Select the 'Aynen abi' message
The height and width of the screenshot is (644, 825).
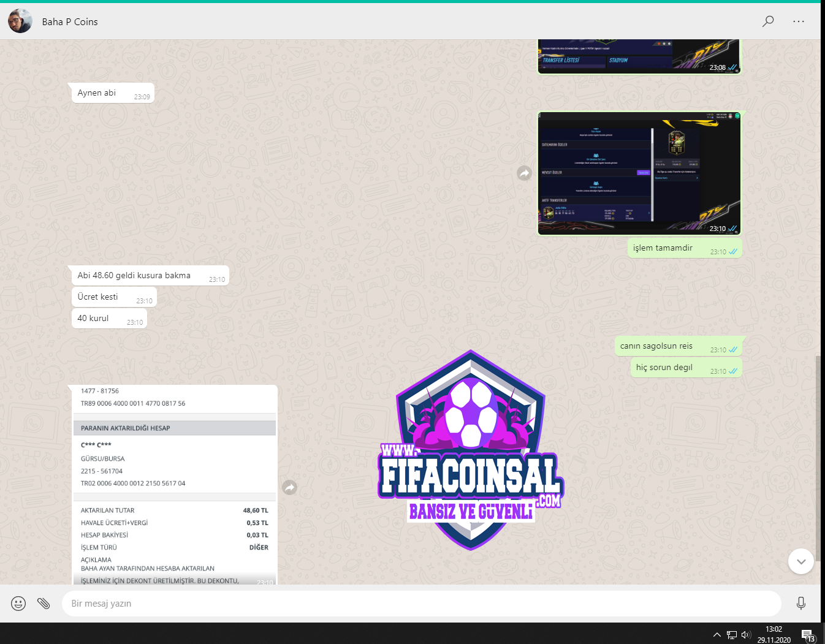(x=113, y=93)
